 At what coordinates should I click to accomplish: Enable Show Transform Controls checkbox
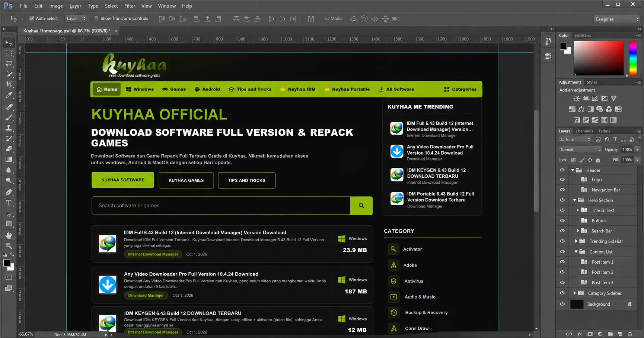pyautogui.click(x=96, y=18)
